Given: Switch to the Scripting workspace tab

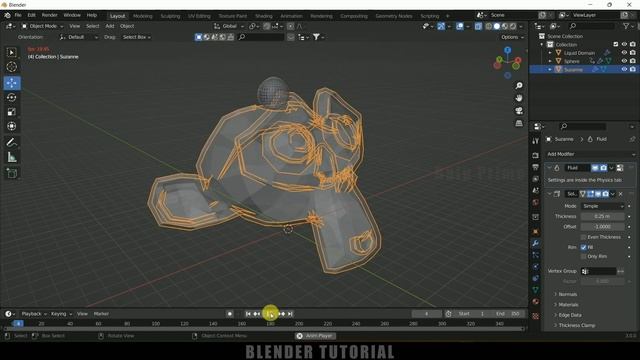Looking at the screenshot, I should click(429, 16).
